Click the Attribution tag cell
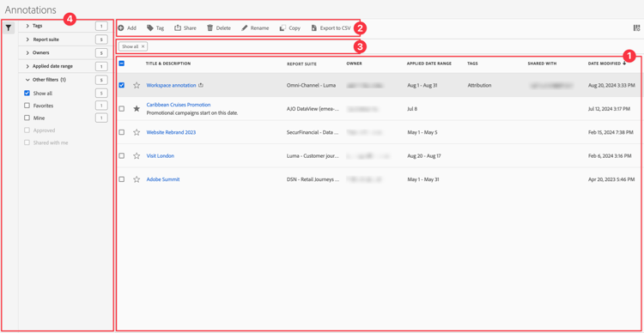The width and height of the screenshot is (644, 333). coord(479,86)
